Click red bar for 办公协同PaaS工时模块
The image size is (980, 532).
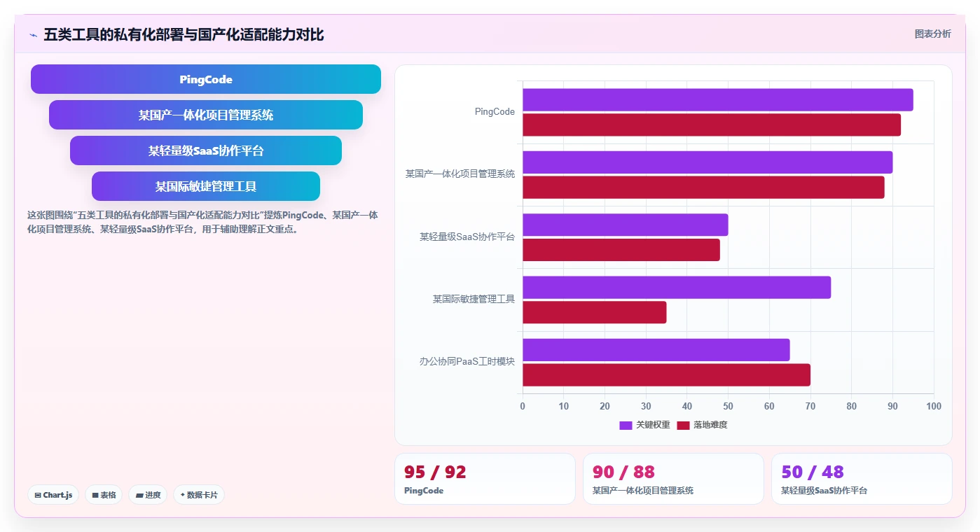click(666, 375)
